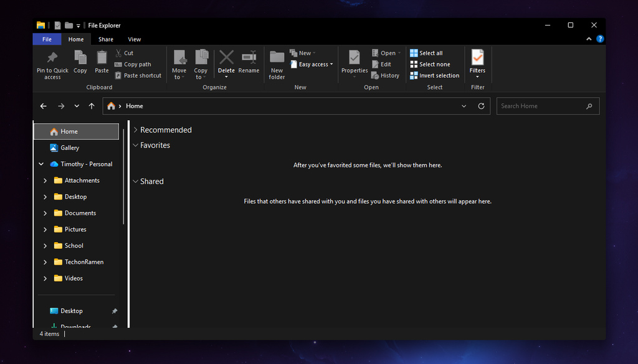
Task: Expand the TechonRamen folder node
Action: [45, 262]
